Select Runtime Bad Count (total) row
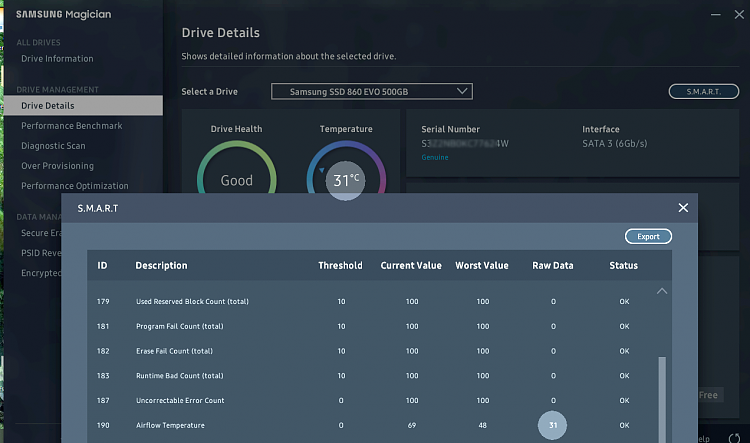Image resolution: width=750 pixels, height=443 pixels. (372, 376)
